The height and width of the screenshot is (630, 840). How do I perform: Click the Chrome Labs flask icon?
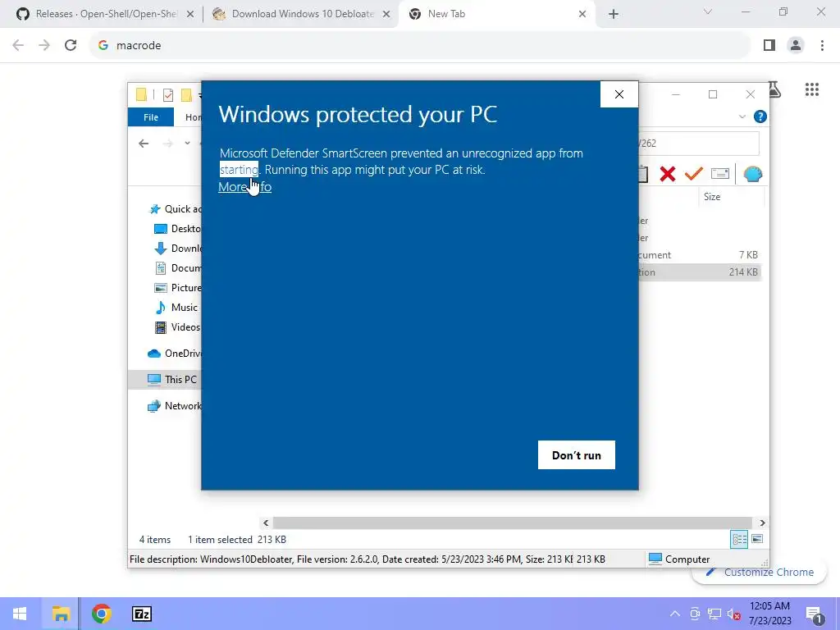(x=775, y=89)
